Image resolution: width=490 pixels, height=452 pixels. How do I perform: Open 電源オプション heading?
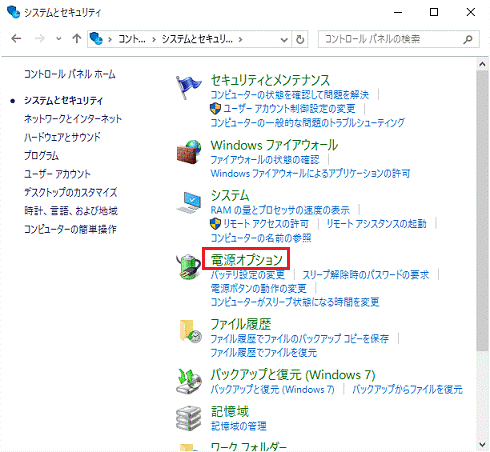pos(247,259)
